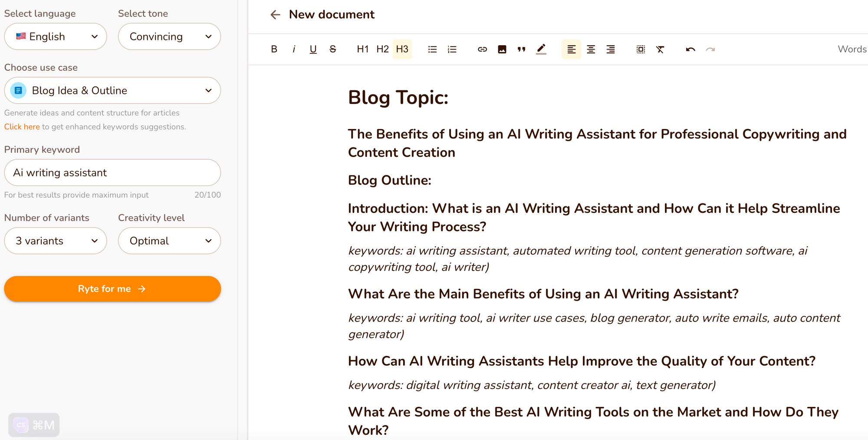
Task: Open the Select language dropdown
Action: point(56,36)
